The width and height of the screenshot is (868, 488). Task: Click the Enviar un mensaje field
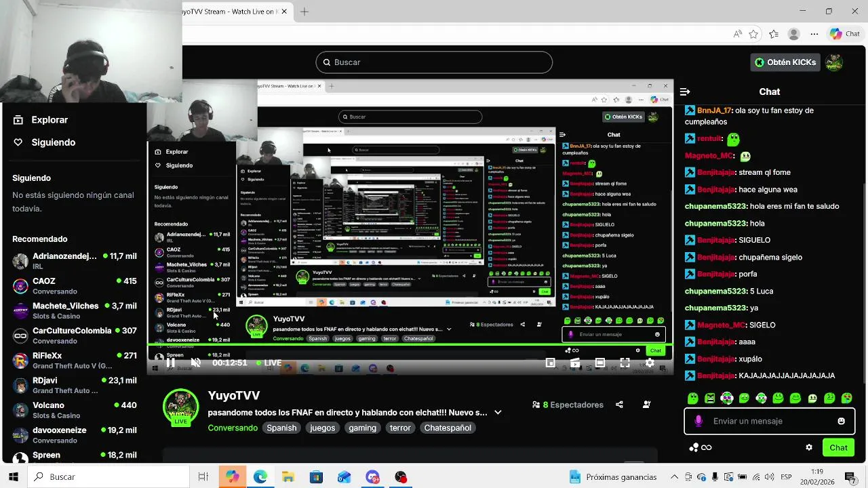769,421
